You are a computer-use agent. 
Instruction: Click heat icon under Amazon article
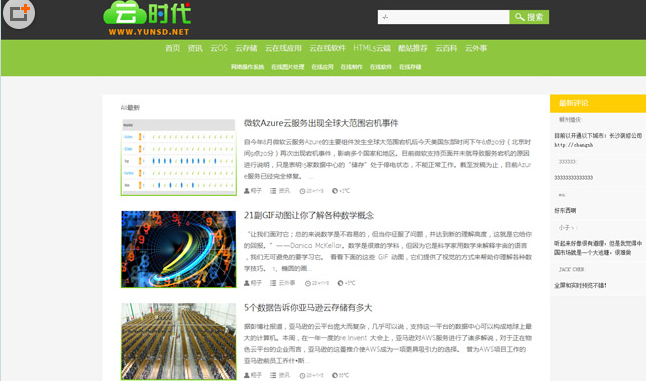click(x=335, y=375)
